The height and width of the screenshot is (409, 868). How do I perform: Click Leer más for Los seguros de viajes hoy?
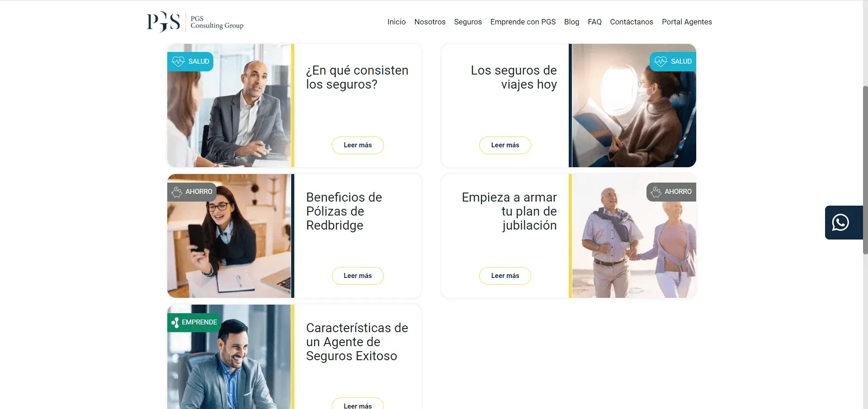click(505, 145)
